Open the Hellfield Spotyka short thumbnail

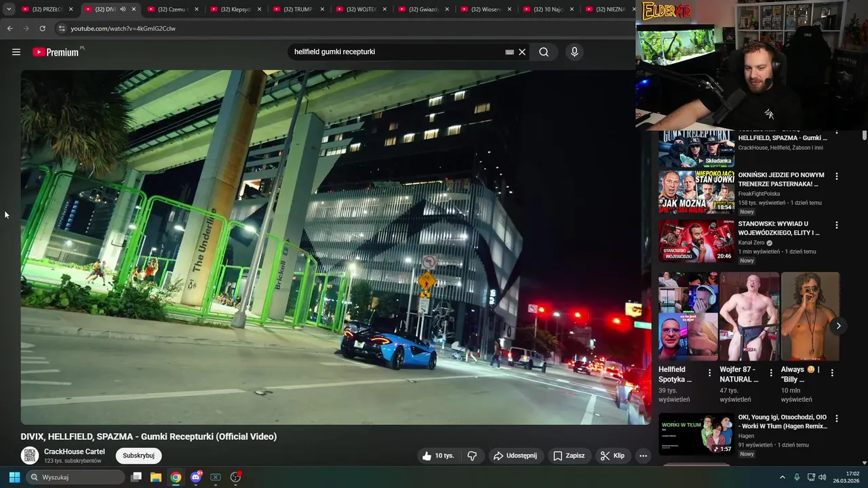pos(688,317)
